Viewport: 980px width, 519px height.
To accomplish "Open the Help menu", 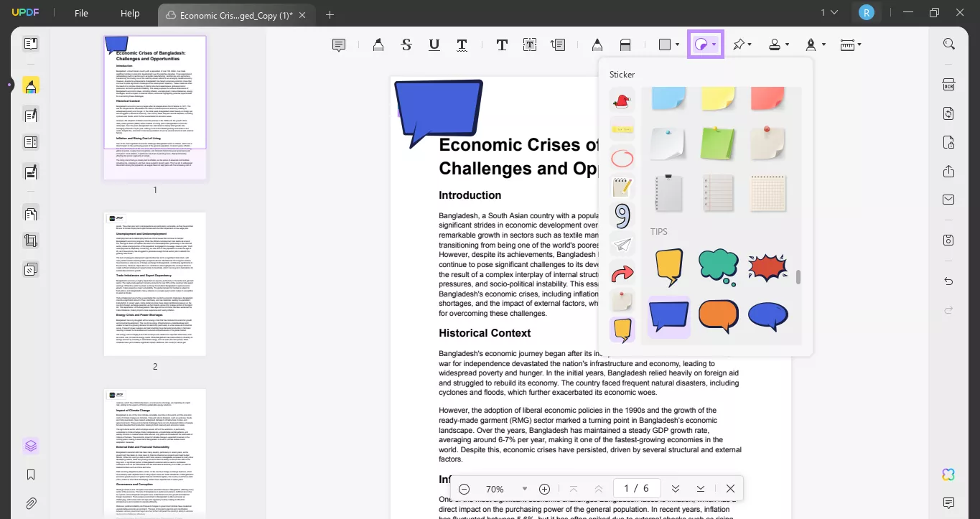I will click(130, 14).
